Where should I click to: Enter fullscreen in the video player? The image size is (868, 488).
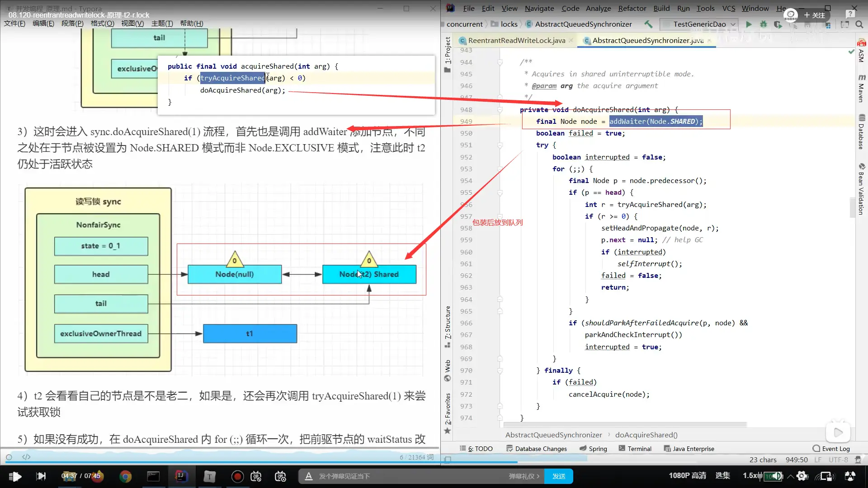(850, 476)
